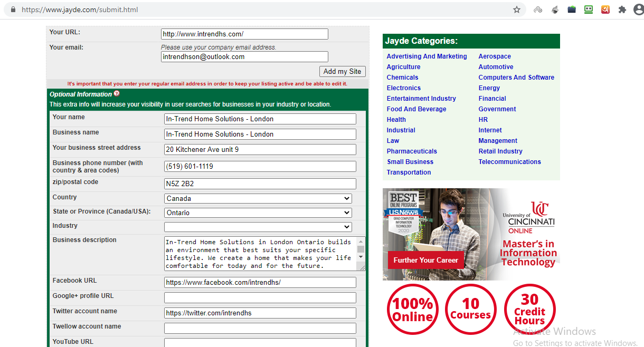Click the Twellow account name field
Viewport: 644px width, 347px height.
click(x=260, y=328)
